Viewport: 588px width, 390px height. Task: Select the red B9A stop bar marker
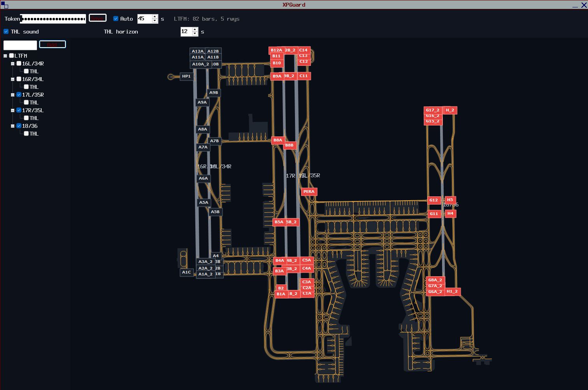pos(277,76)
